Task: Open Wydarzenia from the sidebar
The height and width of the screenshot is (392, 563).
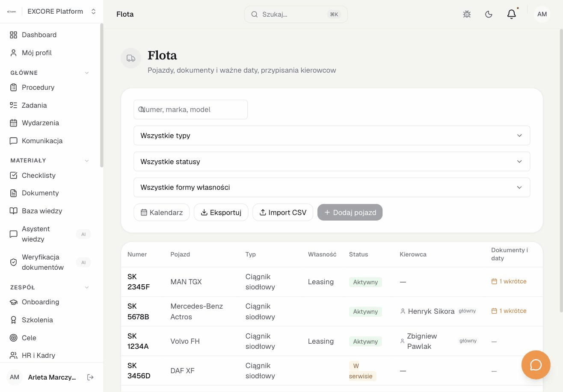Action: tap(50, 123)
